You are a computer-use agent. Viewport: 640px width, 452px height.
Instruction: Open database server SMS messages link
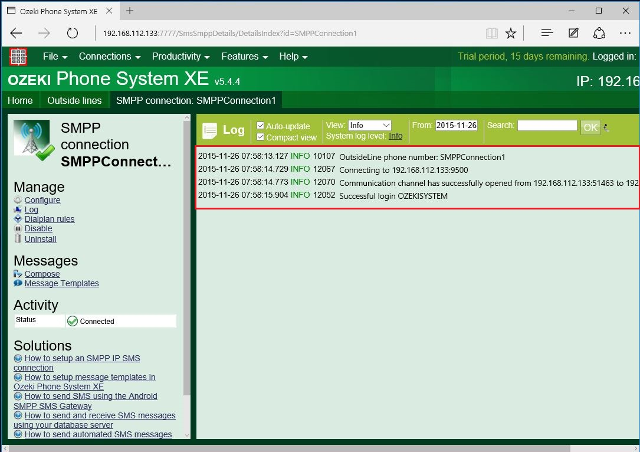[x=94, y=420]
